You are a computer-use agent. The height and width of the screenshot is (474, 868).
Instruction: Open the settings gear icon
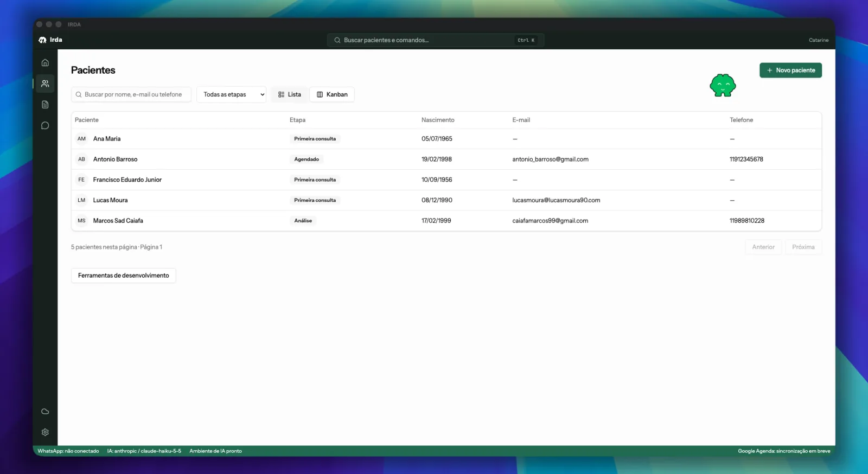45,432
